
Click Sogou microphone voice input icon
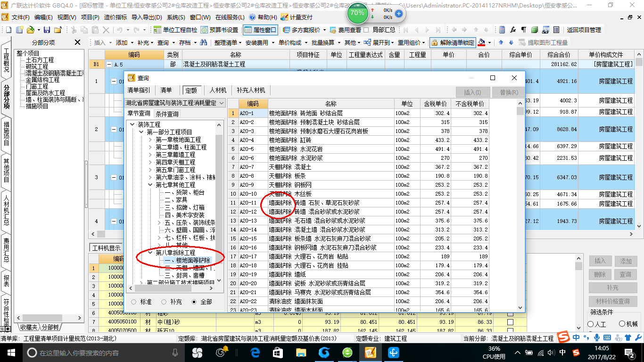596,337
